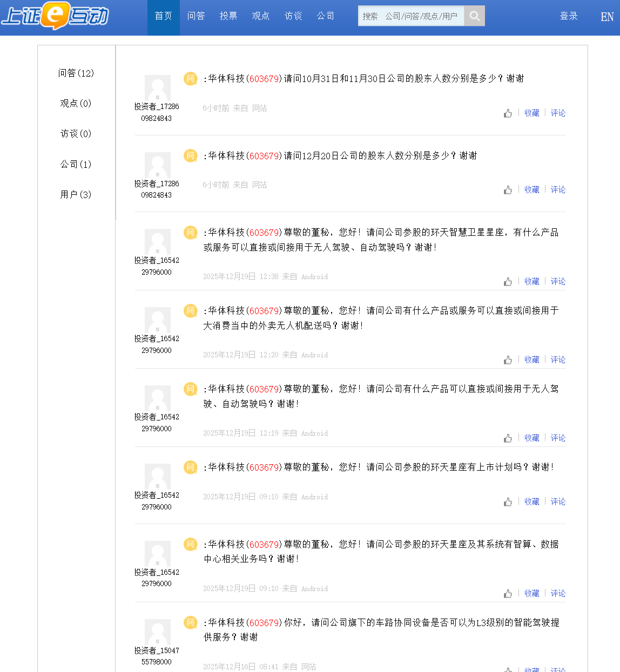Click question badge of 环天星座上市计划 post

point(191,467)
